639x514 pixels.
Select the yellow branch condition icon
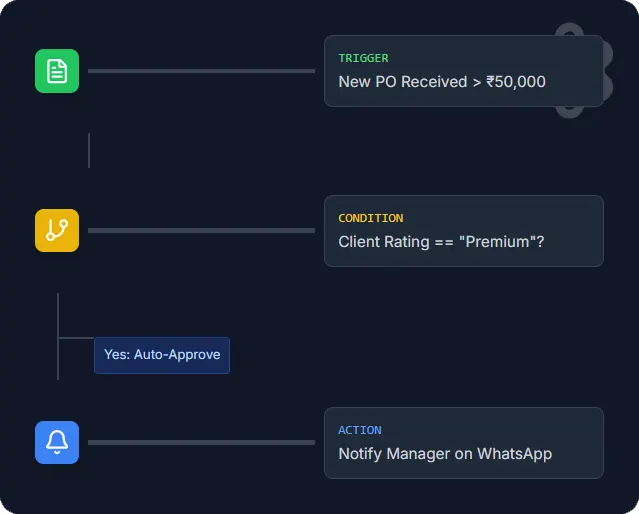pyautogui.click(x=57, y=230)
